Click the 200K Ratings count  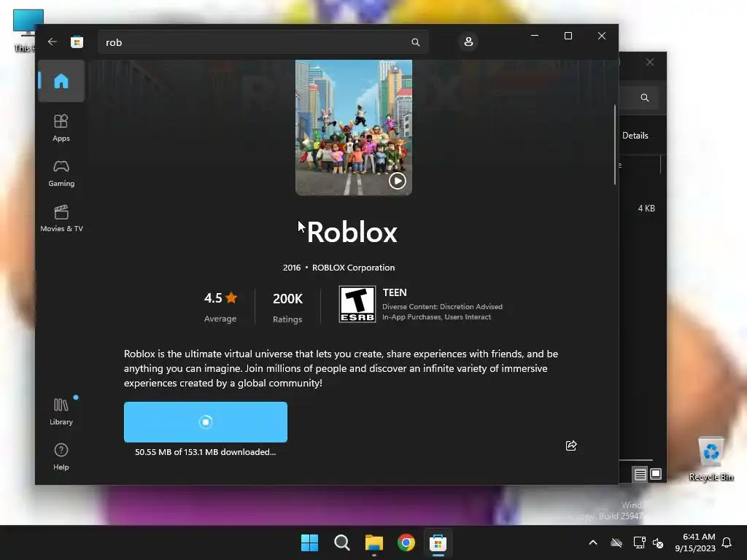tap(287, 307)
